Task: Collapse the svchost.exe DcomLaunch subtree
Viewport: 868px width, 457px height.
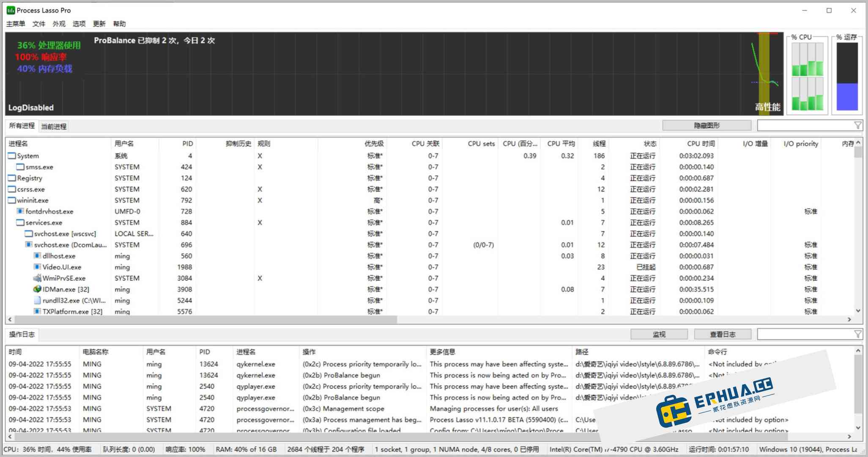Action: tap(28, 245)
